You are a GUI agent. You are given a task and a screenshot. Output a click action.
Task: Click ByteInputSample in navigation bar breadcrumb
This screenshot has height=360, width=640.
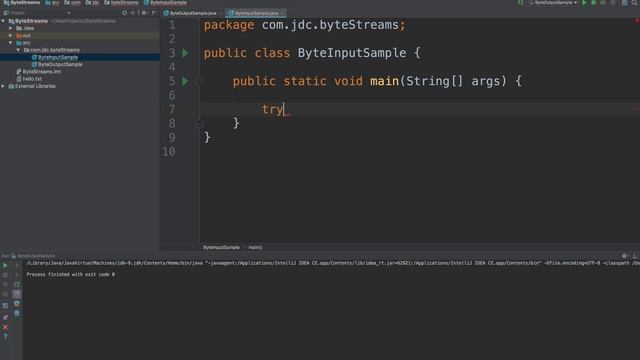pos(165,3)
